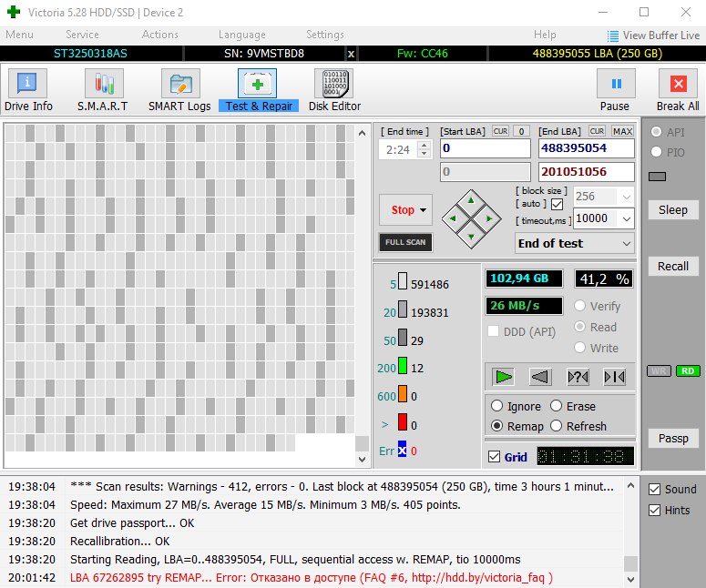Open the Stop button dropdown arrow
Image resolution: width=706 pixels, height=588 pixels.
424,210
